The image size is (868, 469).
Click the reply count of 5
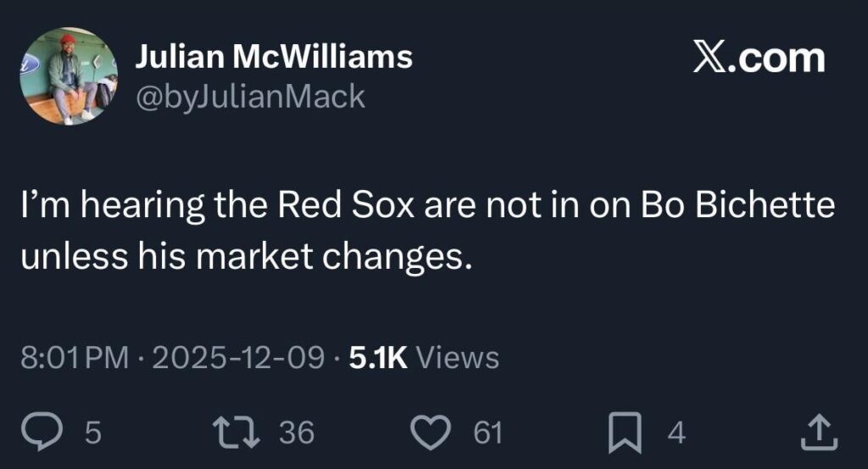click(93, 433)
